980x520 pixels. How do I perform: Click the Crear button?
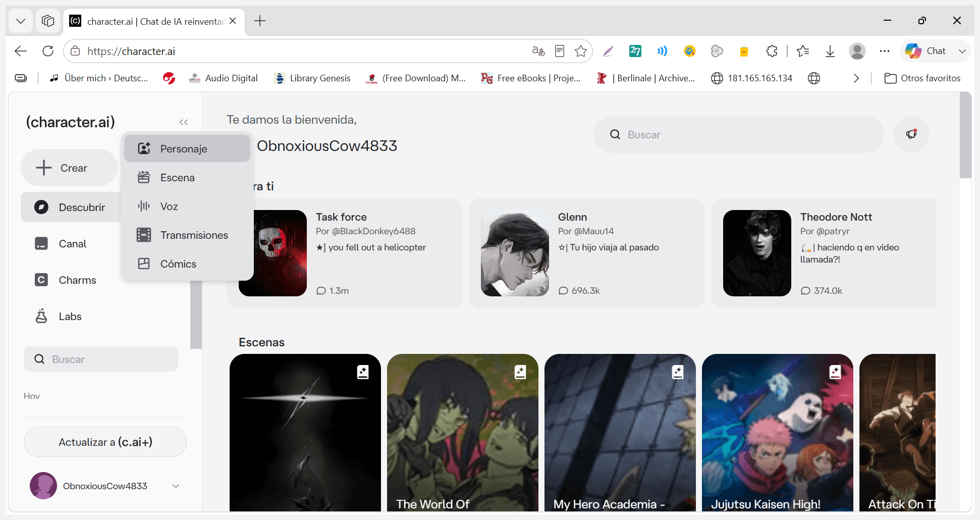point(69,168)
